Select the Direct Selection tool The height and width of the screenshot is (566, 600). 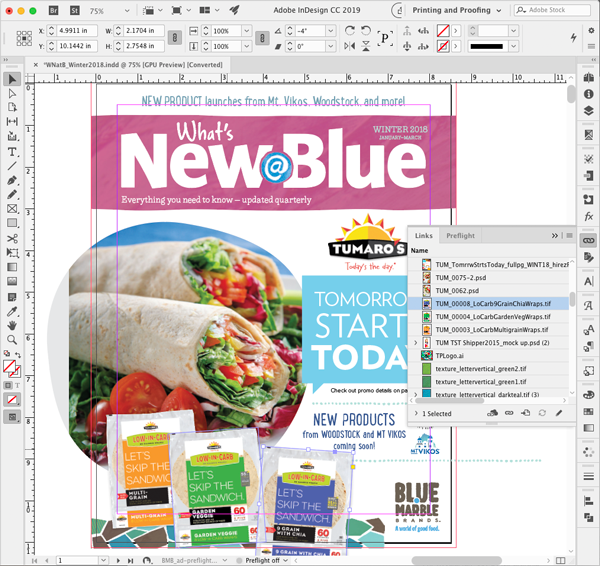click(x=12, y=94)
